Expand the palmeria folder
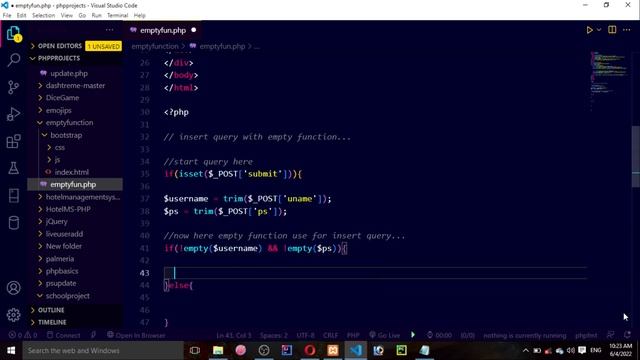The image size is (640, 360). (60, 259)
